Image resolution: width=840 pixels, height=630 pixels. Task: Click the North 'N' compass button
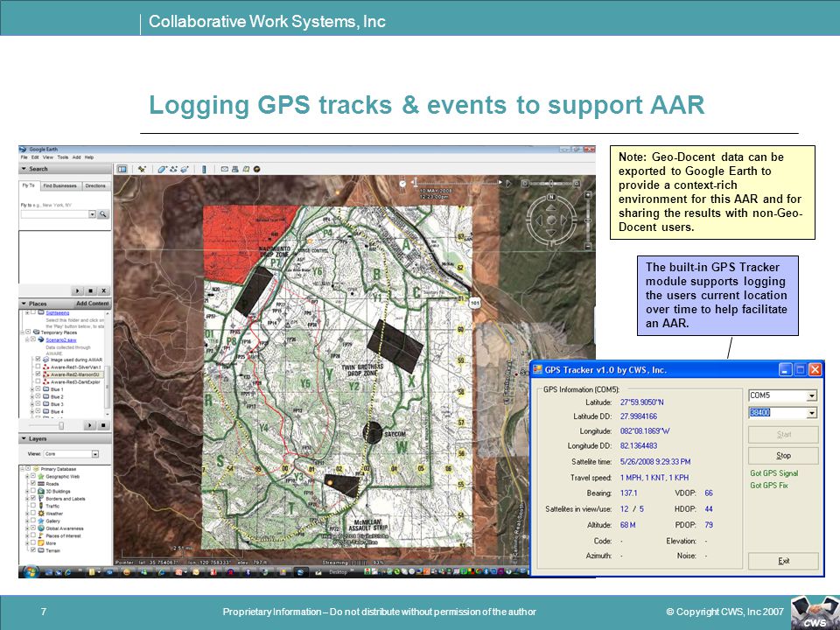tap(551, 196)
